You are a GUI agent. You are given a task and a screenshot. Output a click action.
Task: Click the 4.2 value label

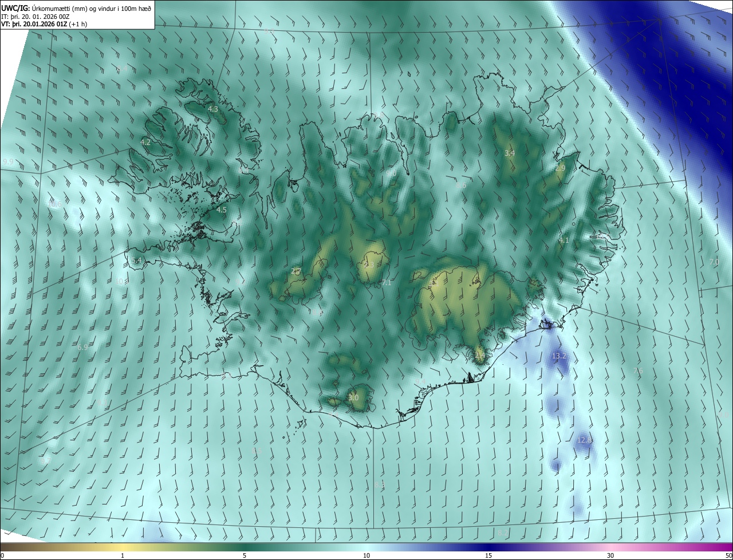point(145,142)
